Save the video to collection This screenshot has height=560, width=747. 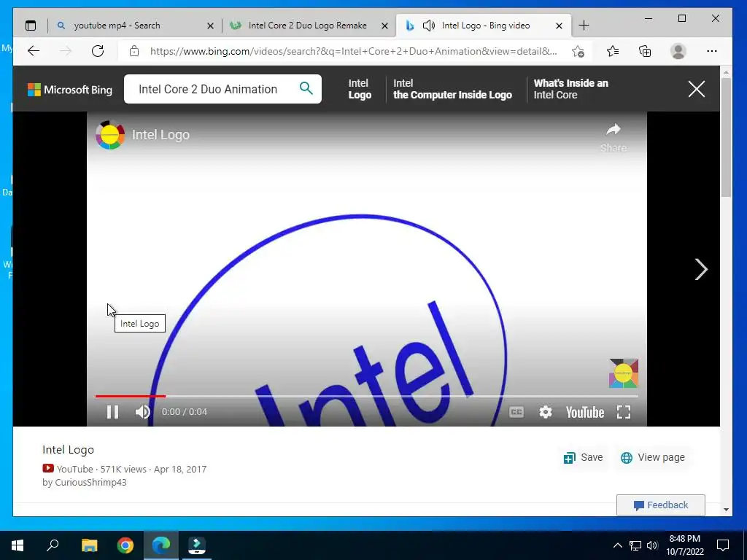[583, 457]
